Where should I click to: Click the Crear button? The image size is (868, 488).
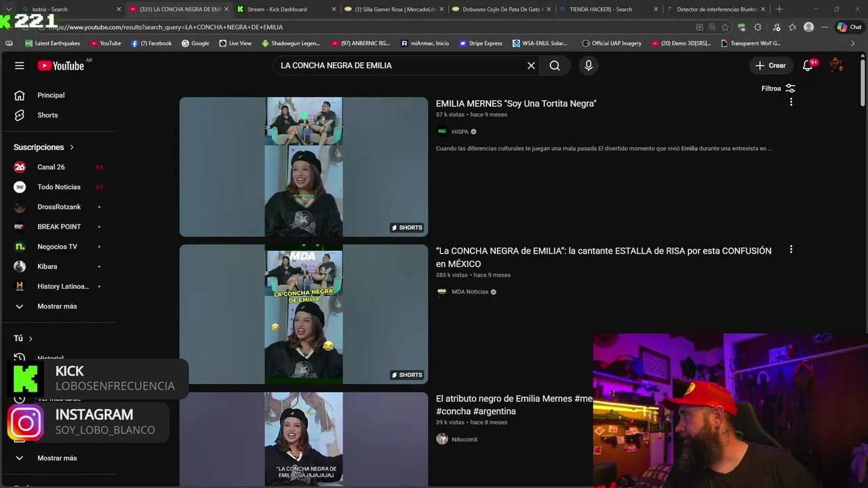click(x=770, y=66)
